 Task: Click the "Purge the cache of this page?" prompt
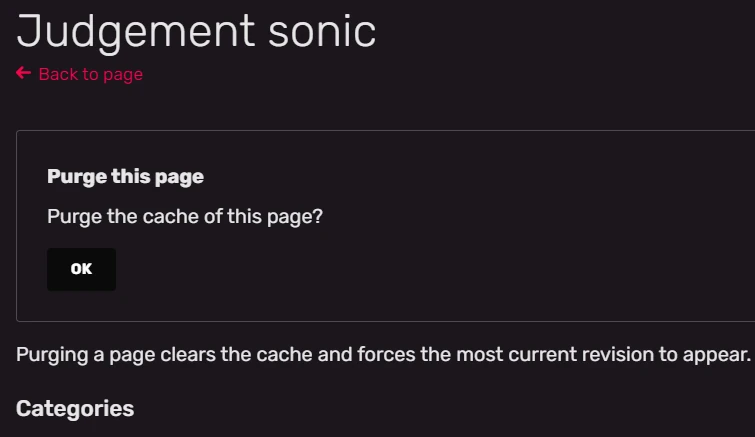185,216
